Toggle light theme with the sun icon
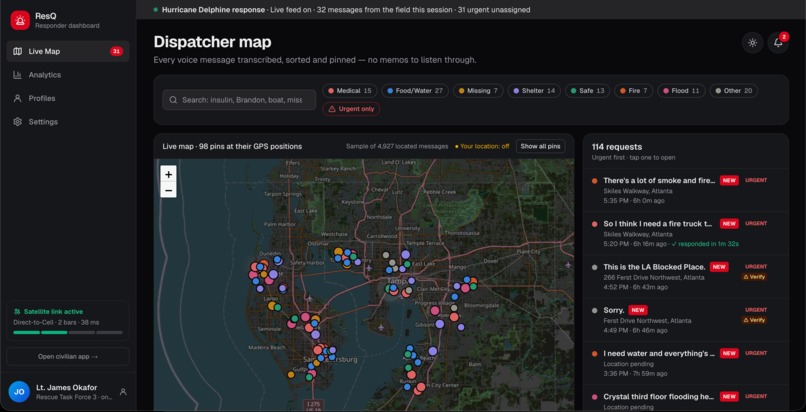The width and height of the screenshot is (806, 412). click(x=753, y=43)
